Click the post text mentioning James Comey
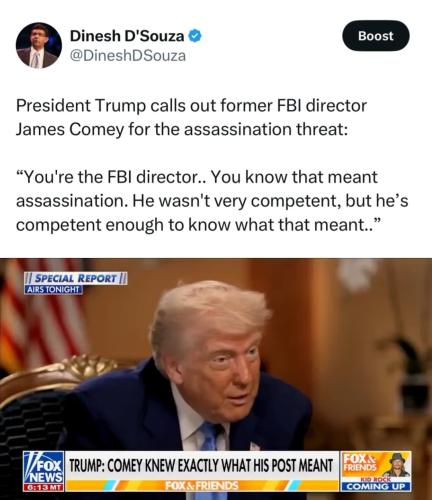Viewport: 432px width, 500px height. tap(191, 118)
